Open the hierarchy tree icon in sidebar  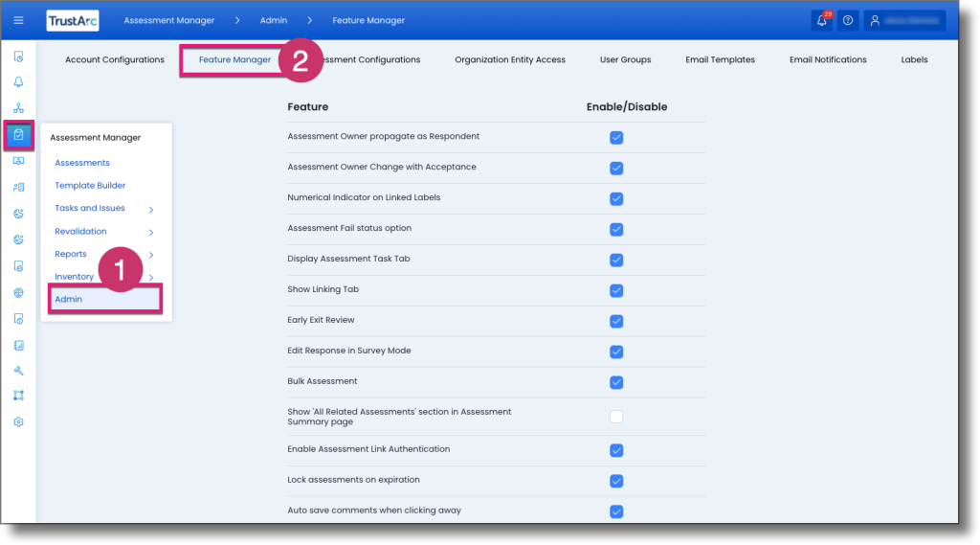coord(19,108)
